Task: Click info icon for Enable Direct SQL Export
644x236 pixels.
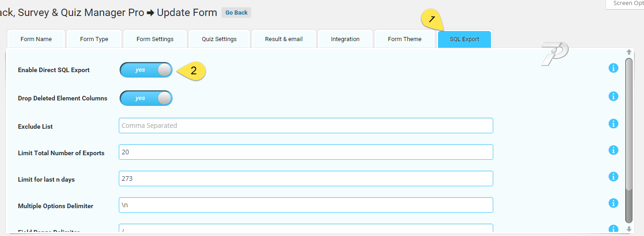Action: click(613, 68)
